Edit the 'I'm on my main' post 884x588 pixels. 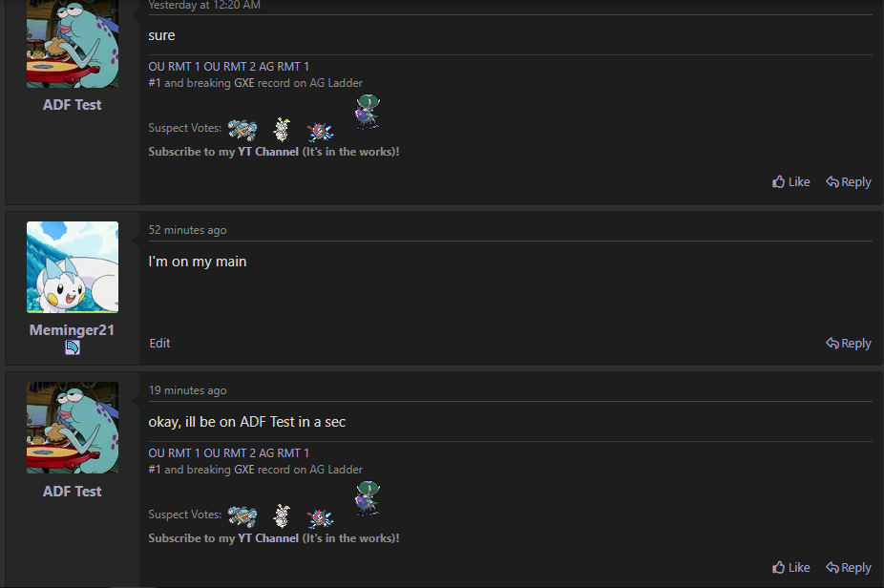click(159, 343)
